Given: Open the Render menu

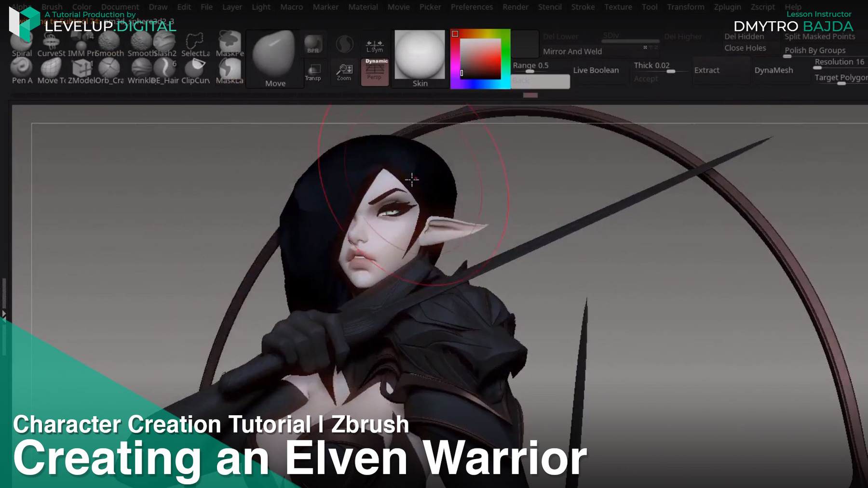Looking at the screenshot, I should (x=515, y=7).
